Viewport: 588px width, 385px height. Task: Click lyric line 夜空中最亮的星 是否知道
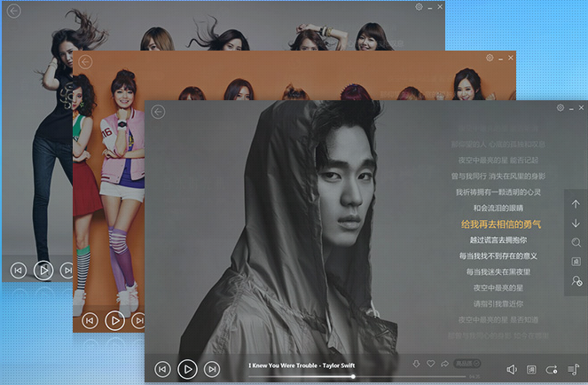click(498, 319)
